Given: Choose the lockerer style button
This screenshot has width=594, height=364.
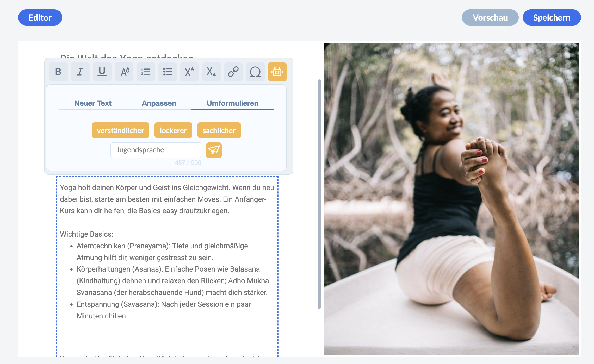Looking at the screenshot, I should pyautogui.click(x=173, y=130).
